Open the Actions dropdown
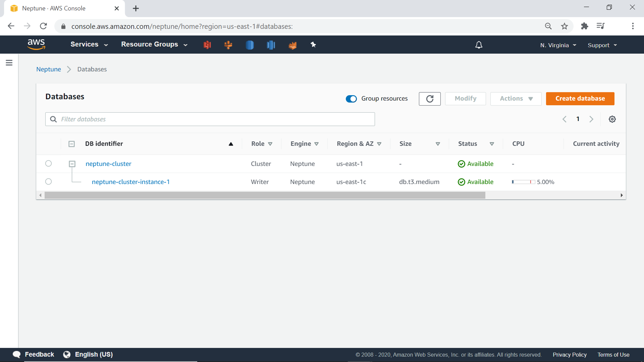 (x=516, y=99)
